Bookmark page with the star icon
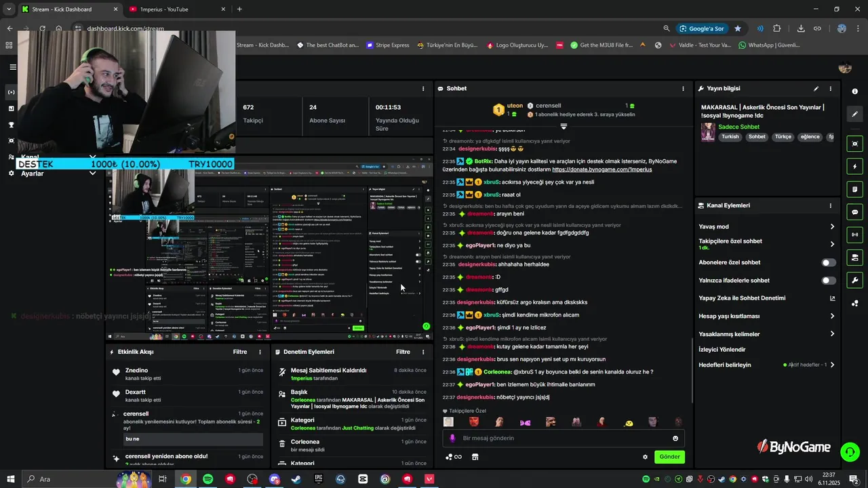Screen dimensions: 868x488 tap(738, 28)
